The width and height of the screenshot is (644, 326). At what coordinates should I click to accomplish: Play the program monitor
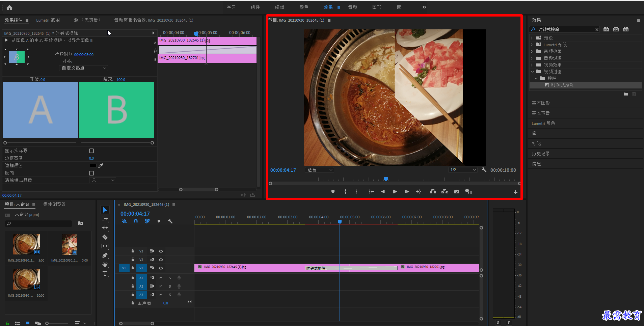(395, 192)
